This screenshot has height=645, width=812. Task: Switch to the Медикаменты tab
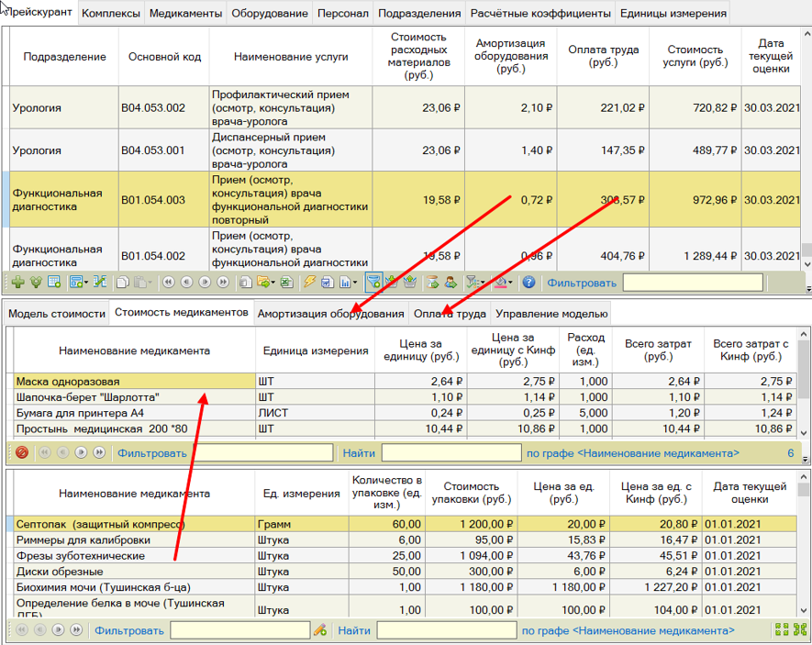[x=185, y=14]
